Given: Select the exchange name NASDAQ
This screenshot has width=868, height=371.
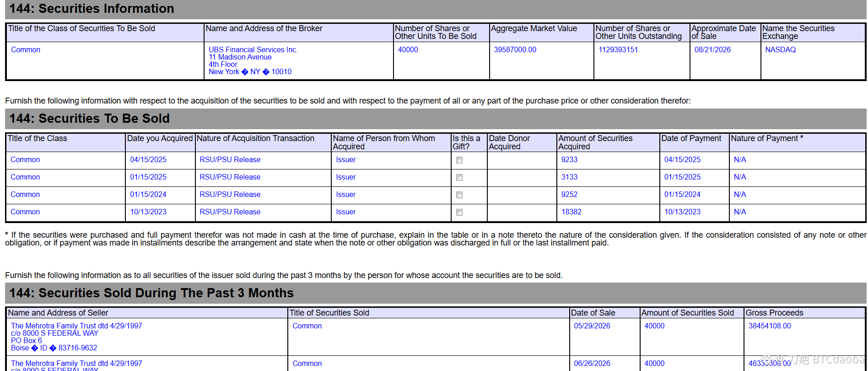Looking at the screenshot, I should 780,49.
